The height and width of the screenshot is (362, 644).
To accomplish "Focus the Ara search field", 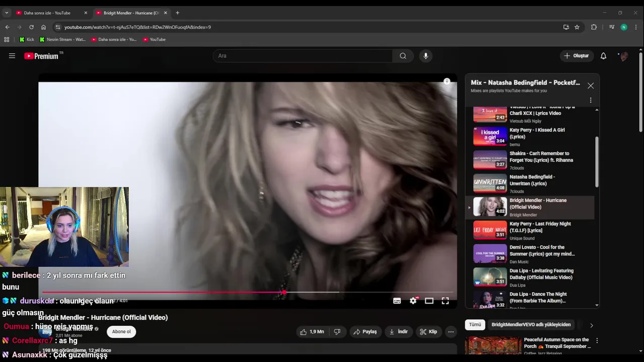I will [303, 56].
